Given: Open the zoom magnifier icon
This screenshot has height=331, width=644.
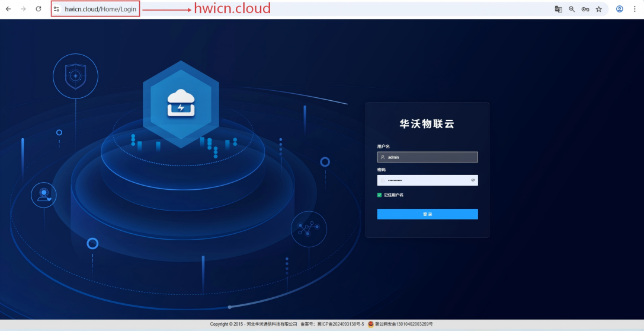Looking at the screenshot, I should (x=572, y=9).
